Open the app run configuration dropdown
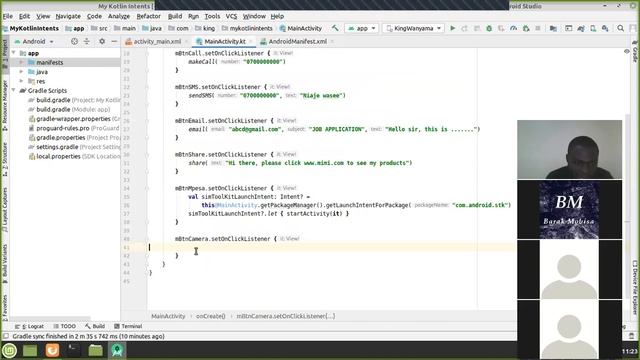The image size is (640, 360). (362, 28)
